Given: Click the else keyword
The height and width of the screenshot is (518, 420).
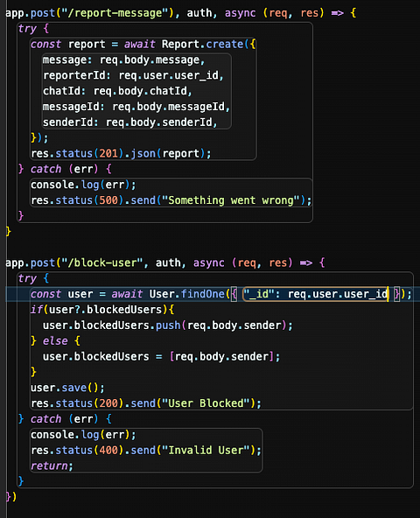Looking at the screenshot, I should 55,341.
